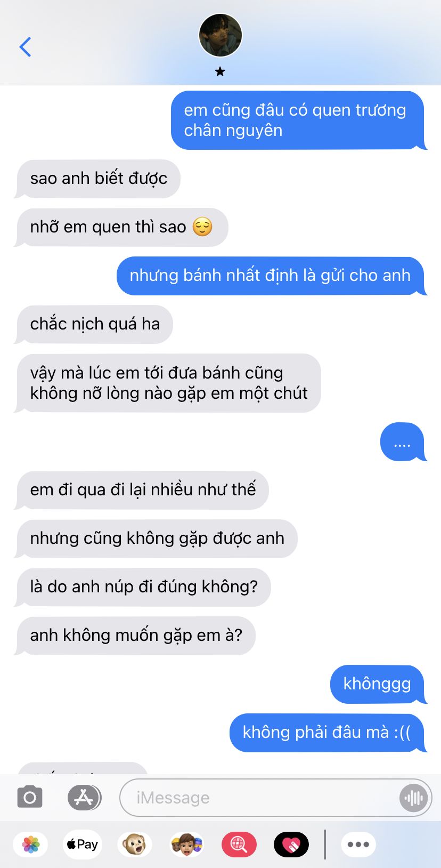
Task: Tap the "...." sent bubble
Action: 403,441
